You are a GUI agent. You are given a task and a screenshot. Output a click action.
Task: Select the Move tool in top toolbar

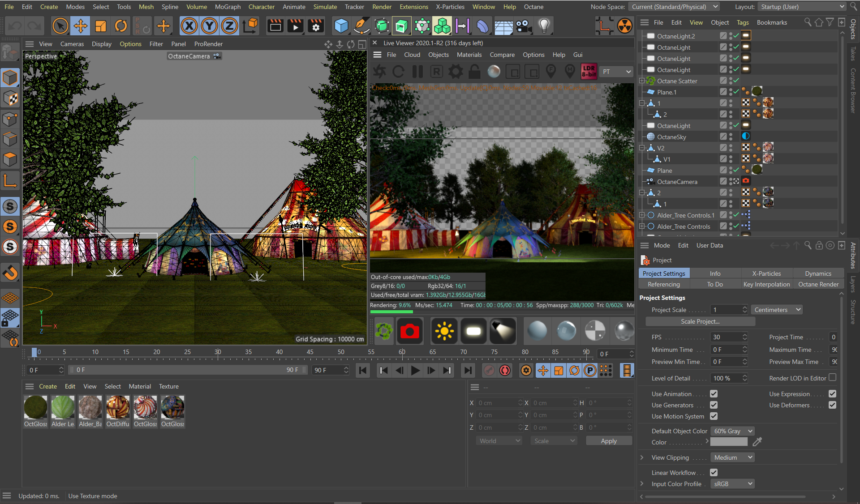(80, 26)
